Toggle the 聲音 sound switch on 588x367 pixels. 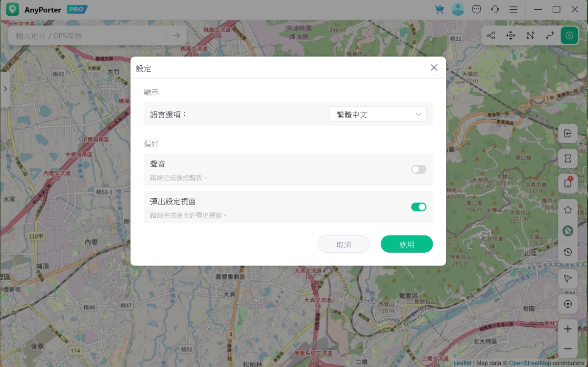[418, 169]
